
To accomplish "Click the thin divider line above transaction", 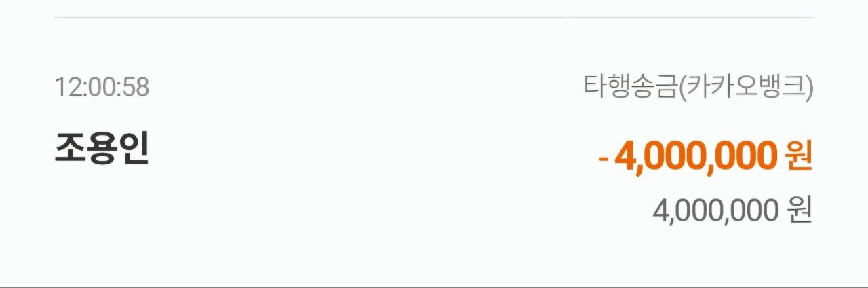I will [434, 17].
